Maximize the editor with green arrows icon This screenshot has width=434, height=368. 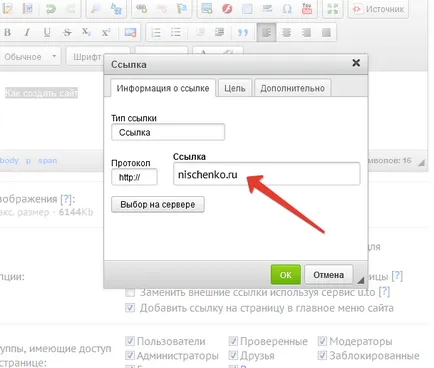coord(333,9)
